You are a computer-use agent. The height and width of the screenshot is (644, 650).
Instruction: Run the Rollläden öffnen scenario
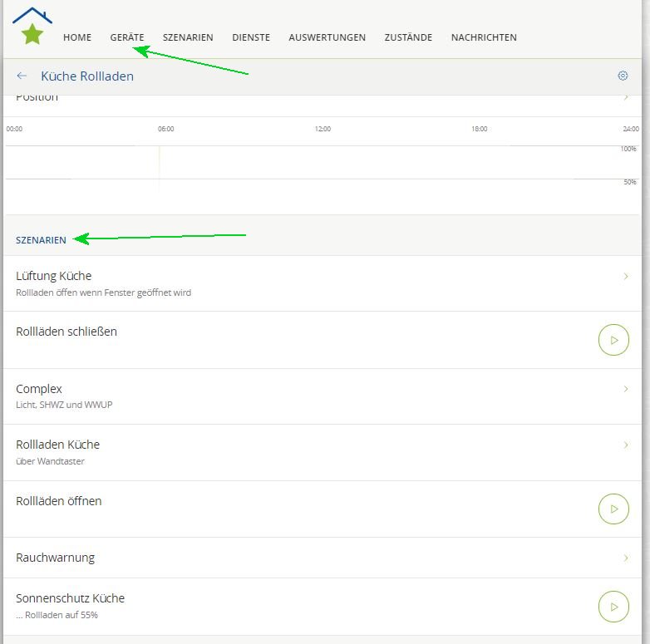(x=613, y=509)
